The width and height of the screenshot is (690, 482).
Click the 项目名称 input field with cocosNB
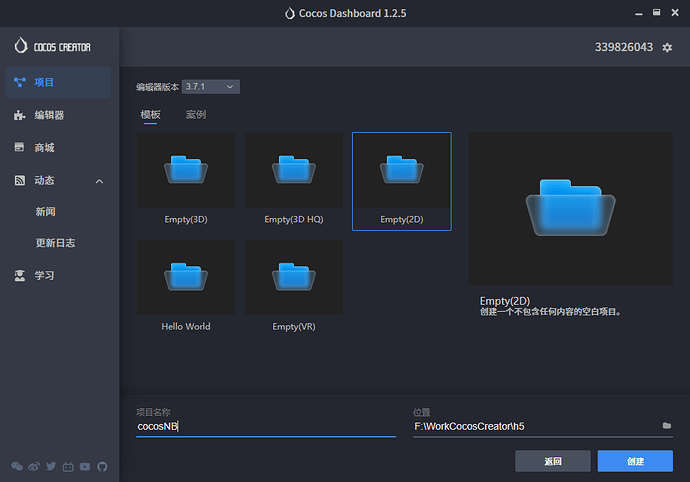pyautogui.click(x=266, y=426)
